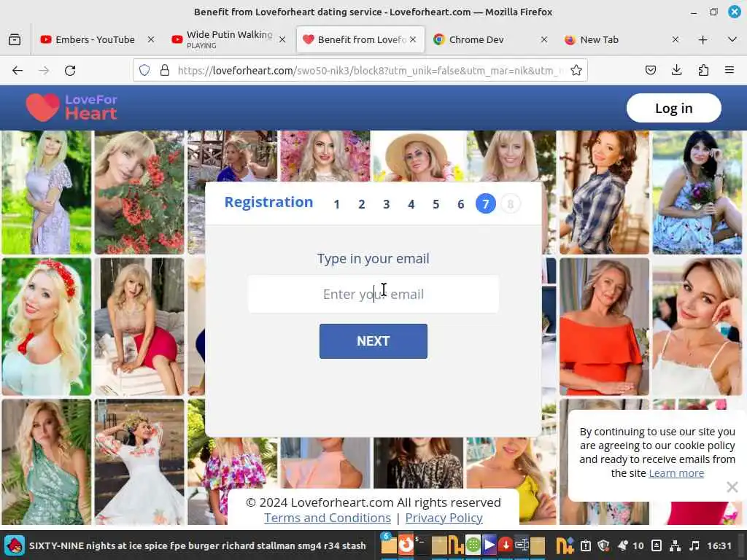Bookmark this page with the star

pyautogui.click(x=576, y=71)
